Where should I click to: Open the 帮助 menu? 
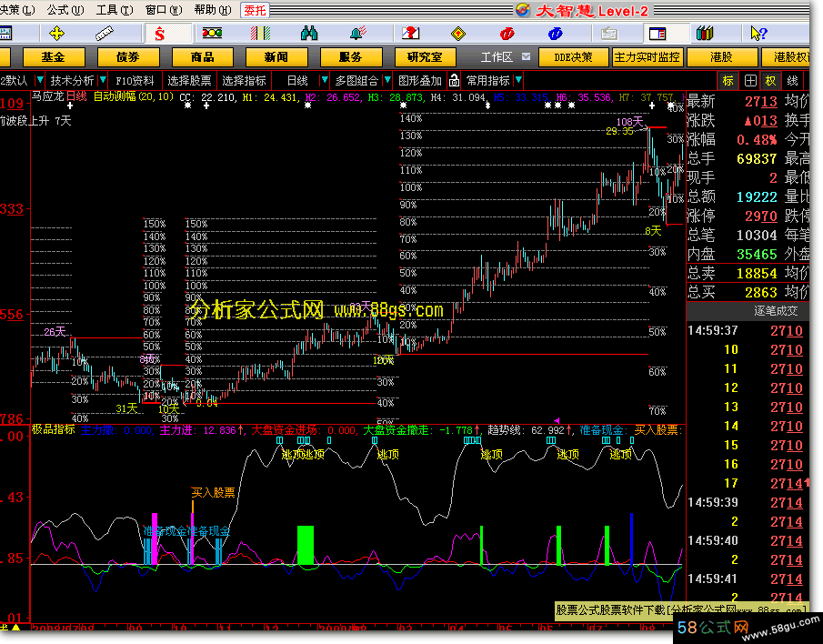(x=213, y=10)
